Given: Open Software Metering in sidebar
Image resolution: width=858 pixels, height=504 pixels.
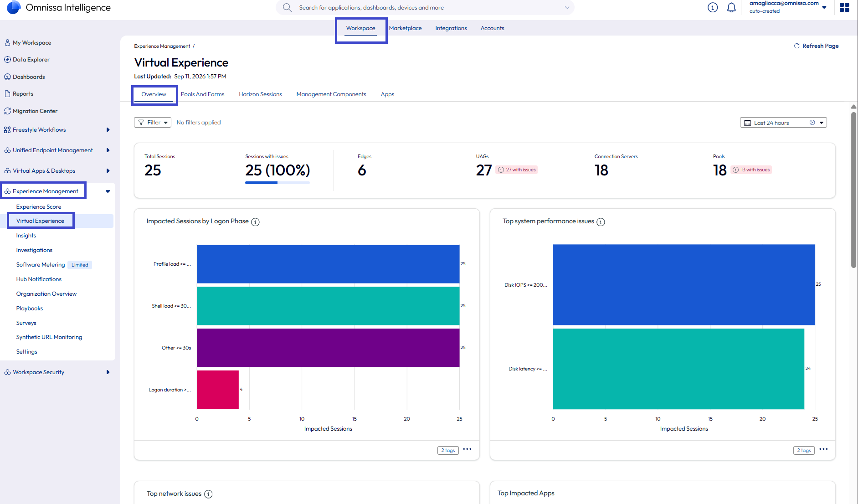Looking at the screenshot, I should coord(41,265).
